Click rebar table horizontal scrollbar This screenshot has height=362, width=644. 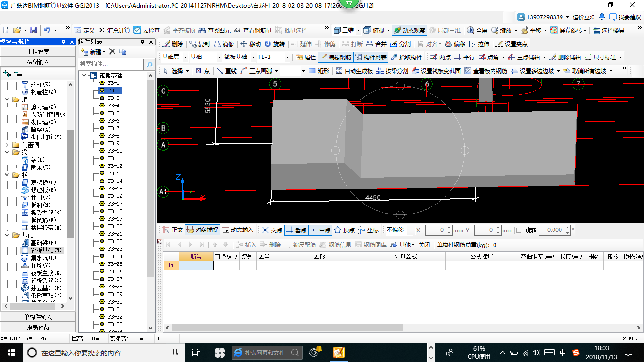pyautogui.click(x=288, y=328)
